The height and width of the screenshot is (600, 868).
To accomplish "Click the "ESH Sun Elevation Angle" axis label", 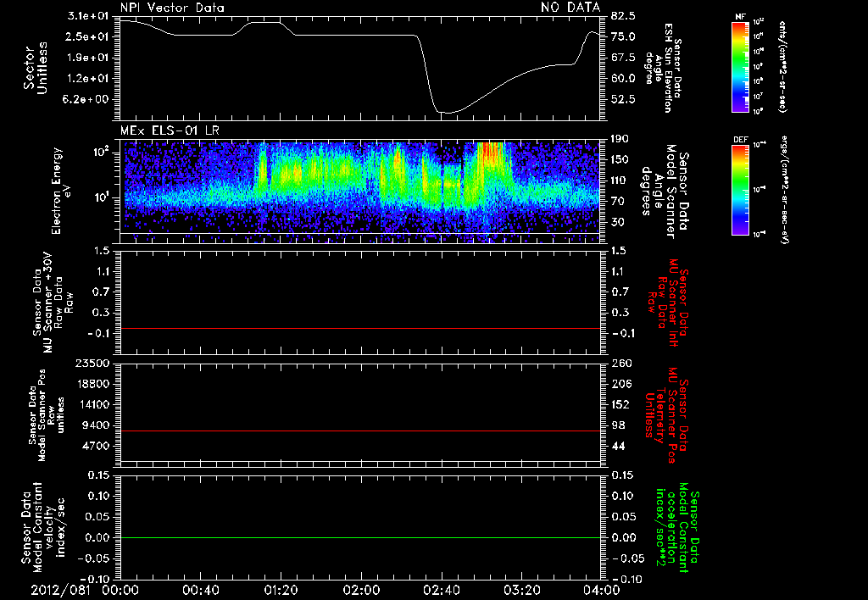I will (663, 68).
